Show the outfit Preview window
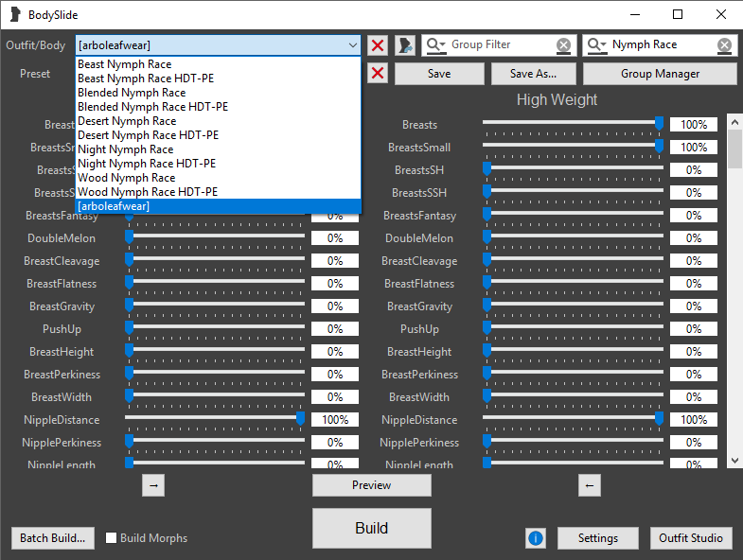This screenshot has height=560, width=743. [x=371, y=485]
